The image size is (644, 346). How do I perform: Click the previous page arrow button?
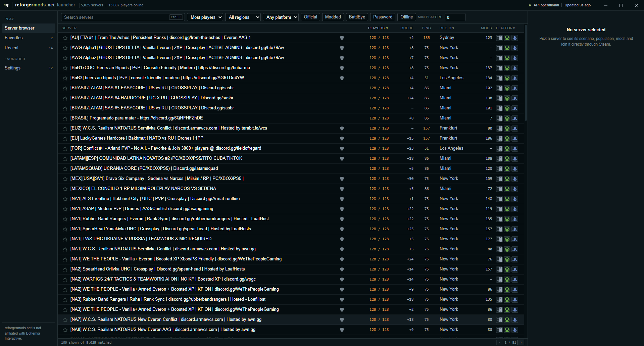pyautogui.click(x=500, y=342)
